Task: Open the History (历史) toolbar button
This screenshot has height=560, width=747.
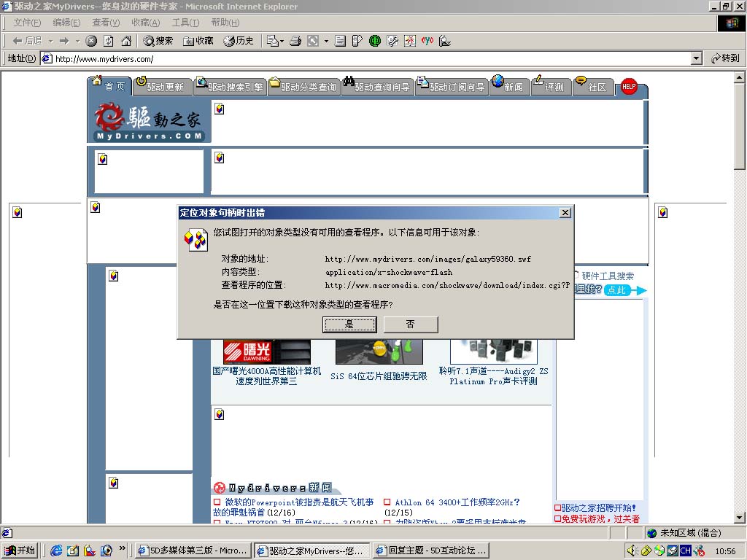Action: [x=239, y=41]
